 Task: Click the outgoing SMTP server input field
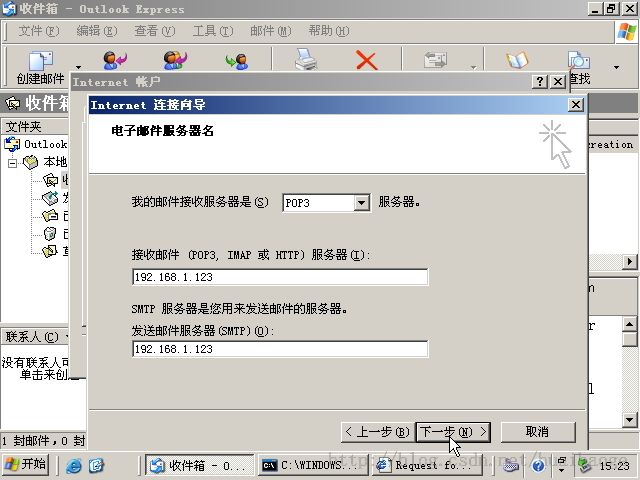[280, 349]
